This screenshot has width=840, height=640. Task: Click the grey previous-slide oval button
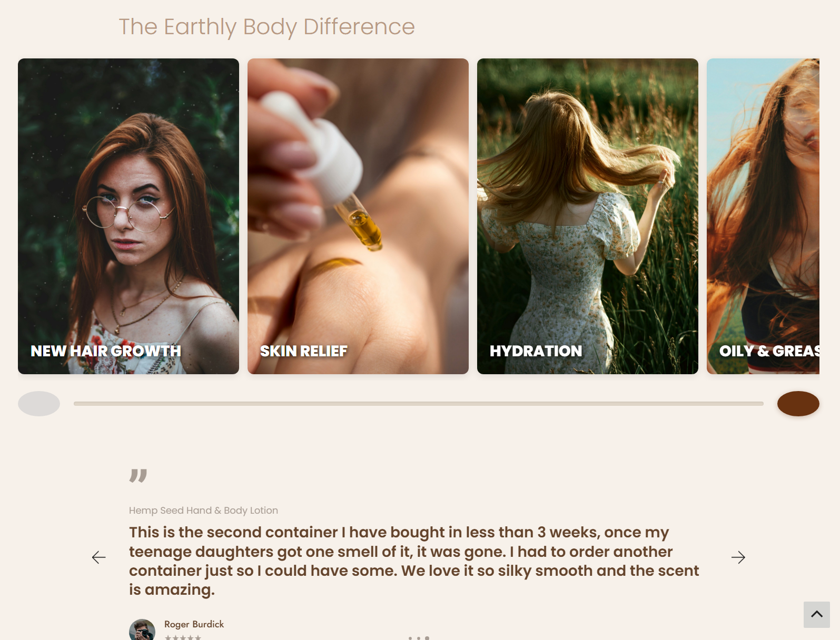(x=39, y=404)
